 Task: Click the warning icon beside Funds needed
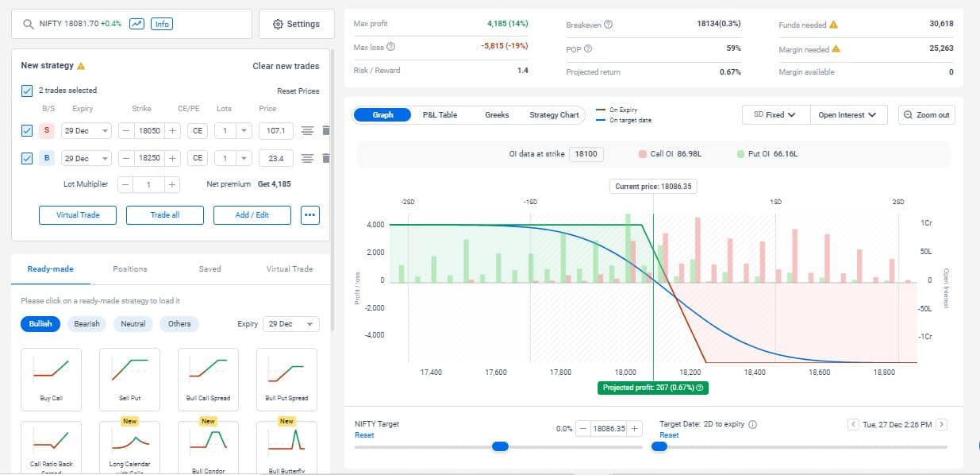[x=834, y=24]
